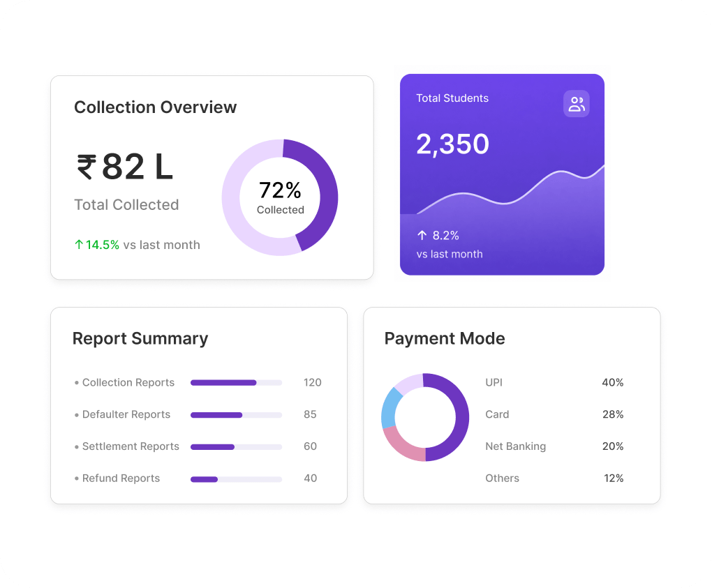Click the Total Students value 2,350
This screenshot has height=588, width=712.
[453, 144]
